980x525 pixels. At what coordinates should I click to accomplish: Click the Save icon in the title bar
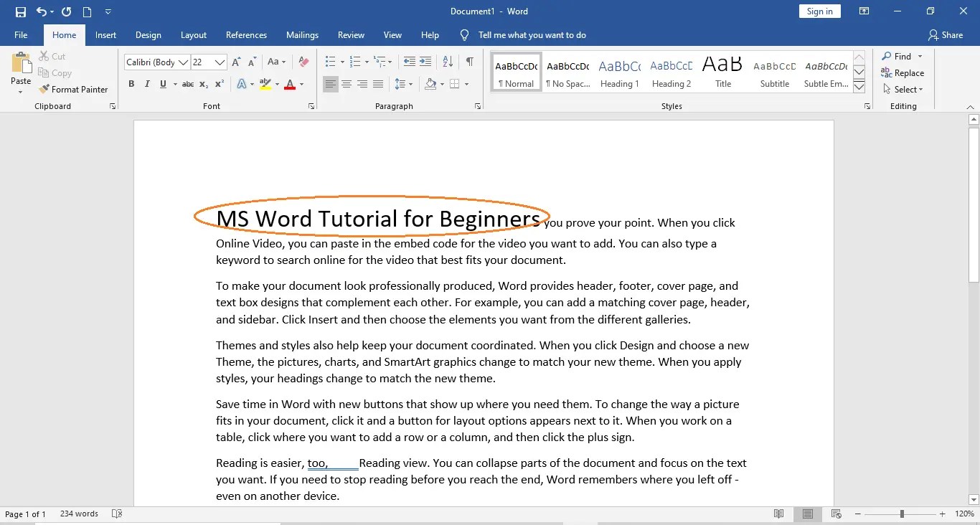pyautogui.click(x=21, y=11)
